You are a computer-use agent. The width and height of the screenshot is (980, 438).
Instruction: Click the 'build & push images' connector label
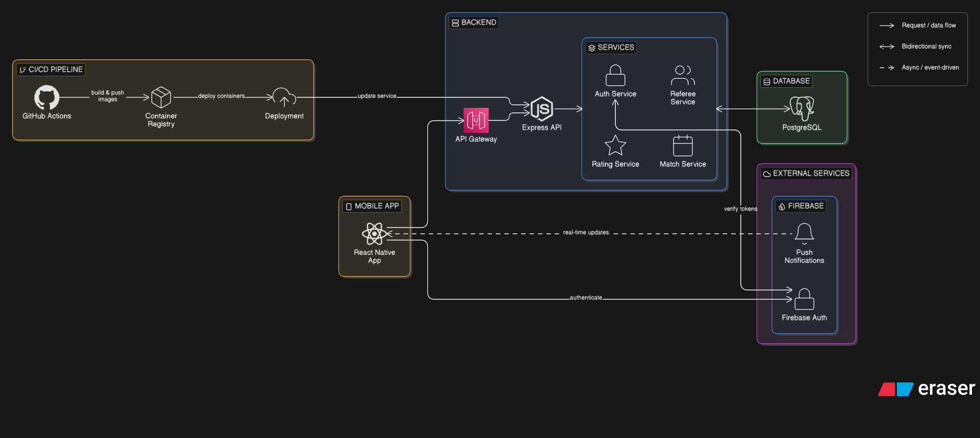coord(107,96)
